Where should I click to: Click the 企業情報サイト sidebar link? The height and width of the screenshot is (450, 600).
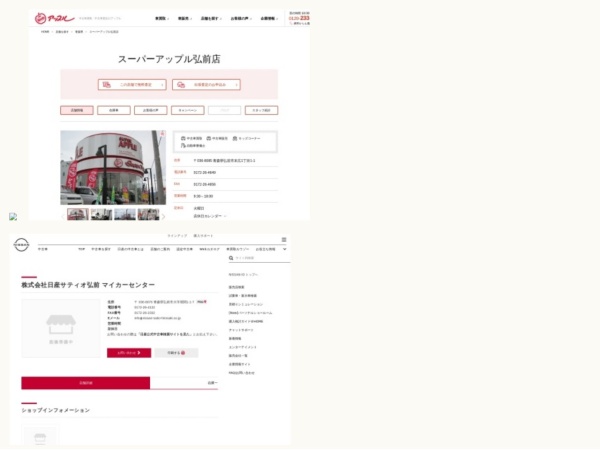(x=240, y=364)
